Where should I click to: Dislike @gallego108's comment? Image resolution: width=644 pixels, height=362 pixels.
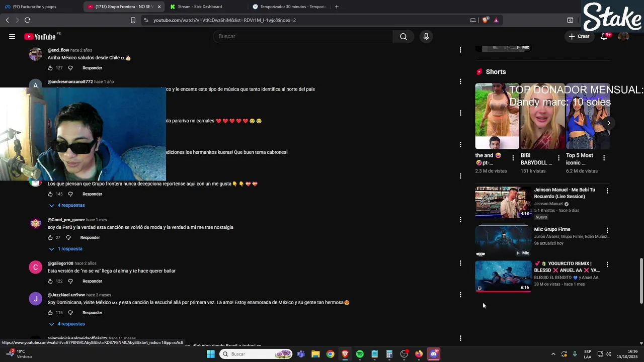pyautogui.click(x=70, y=281)
